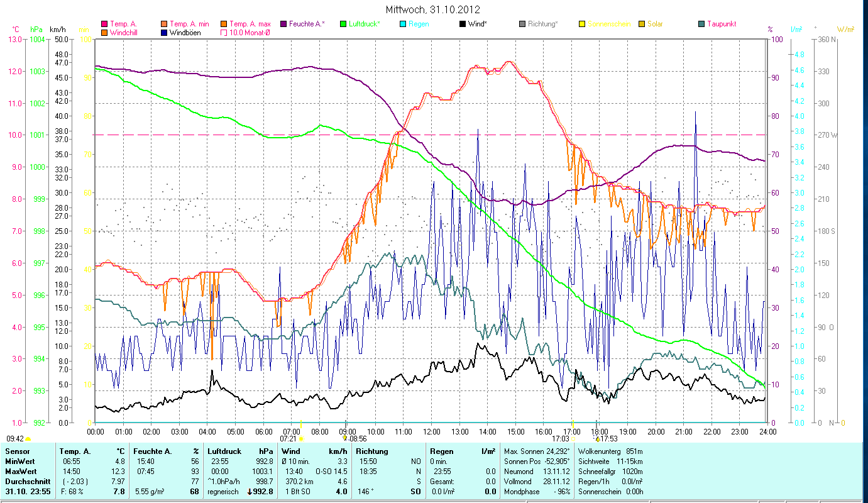The width and height of the screenshot is (868, 503).
Task: Click the Mondphase -96% entry
Action: (x=537, y=492)
